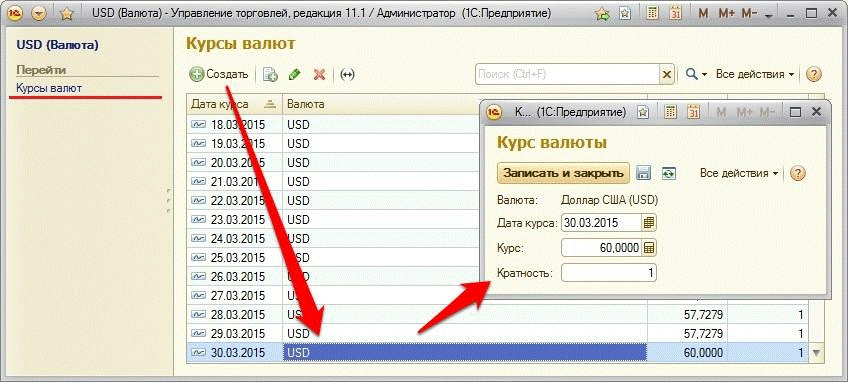
Task: Click the star-on-page icon in main title bar
Action: point(625,14)
